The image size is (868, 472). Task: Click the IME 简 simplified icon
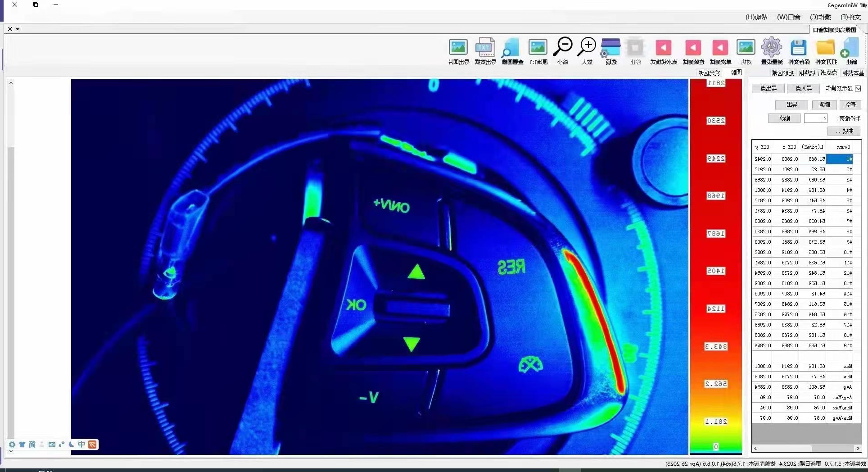(32, 445)
